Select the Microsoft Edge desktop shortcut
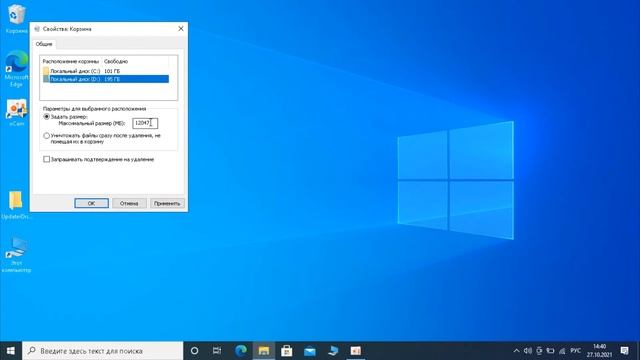The image size is (640, 360). tap(16, 69)
